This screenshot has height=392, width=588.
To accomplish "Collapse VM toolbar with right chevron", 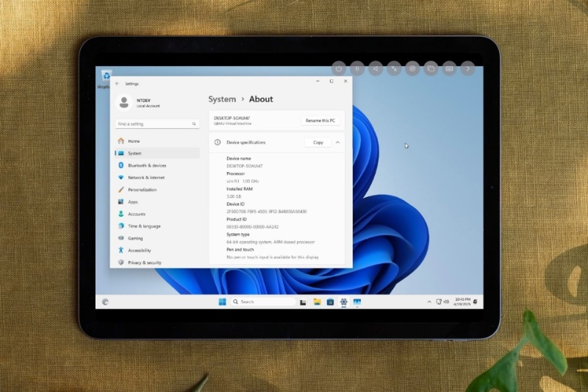I will coord(467,68).
